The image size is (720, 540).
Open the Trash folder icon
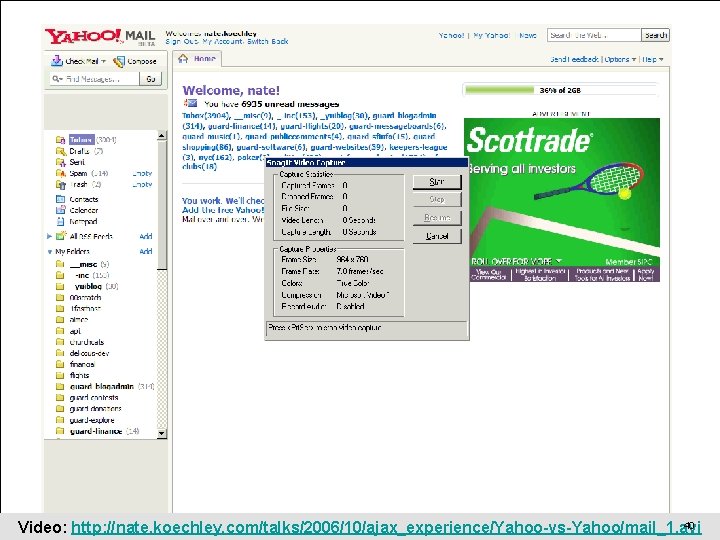coord(61,184)
